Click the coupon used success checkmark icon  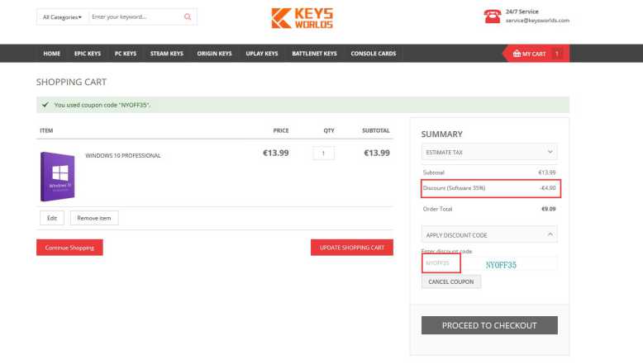[x=45, y=105]
